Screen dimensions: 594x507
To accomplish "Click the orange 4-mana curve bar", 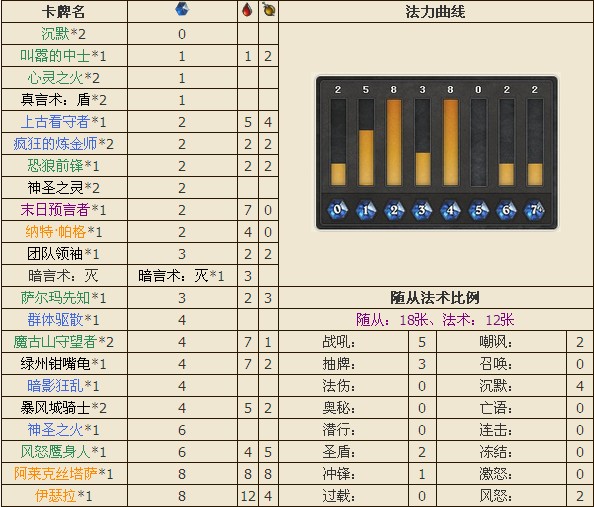I will point(450,142).
